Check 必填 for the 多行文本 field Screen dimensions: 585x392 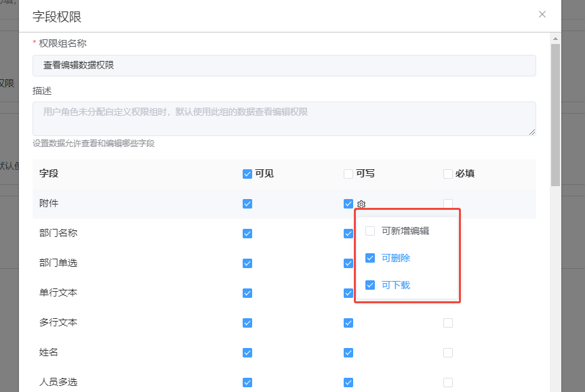point(447,323)
